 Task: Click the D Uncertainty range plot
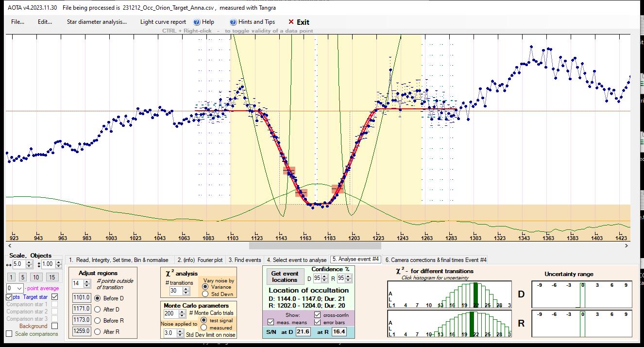click(582, 294)
